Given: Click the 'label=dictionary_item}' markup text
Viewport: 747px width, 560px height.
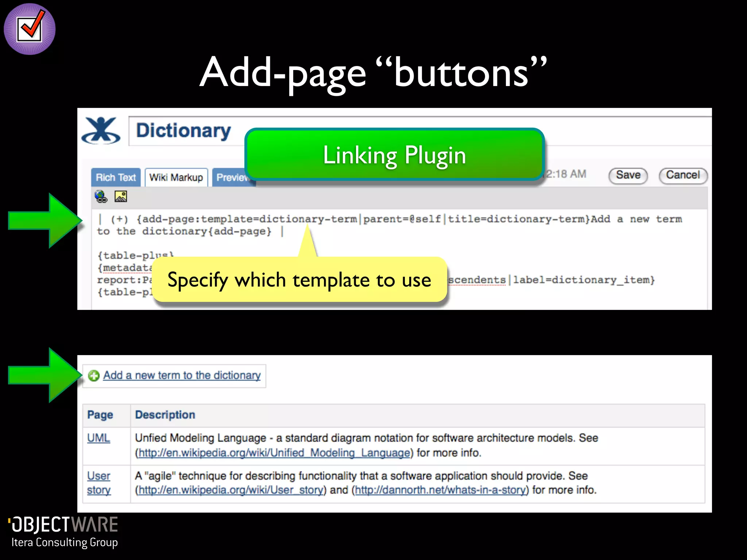Looking at the screenshot, I should (584, 280).
